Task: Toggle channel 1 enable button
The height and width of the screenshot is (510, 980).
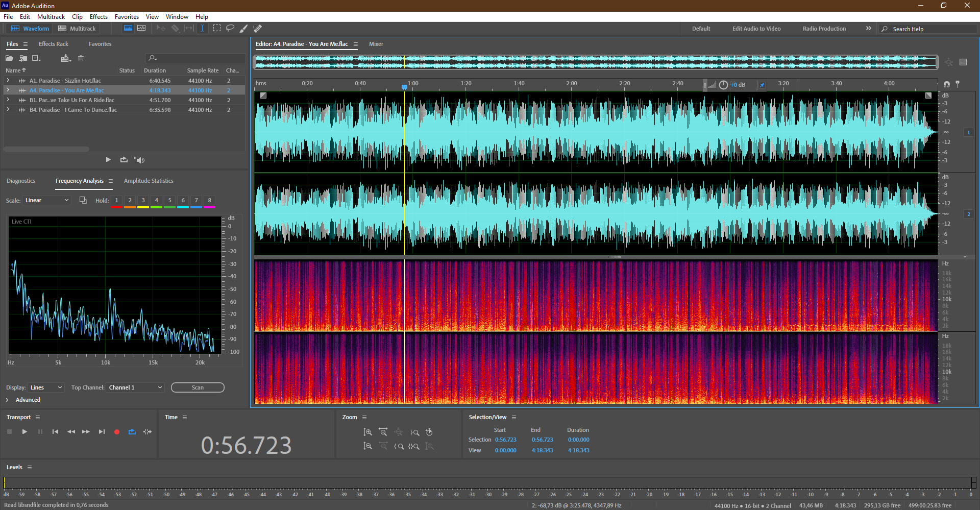Action: coord(968,132)
